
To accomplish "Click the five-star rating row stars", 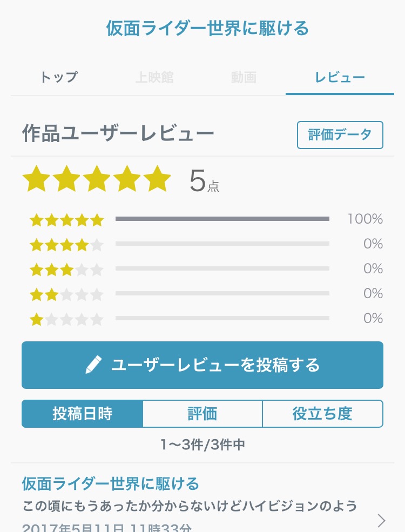I will [x=66, y=220].
